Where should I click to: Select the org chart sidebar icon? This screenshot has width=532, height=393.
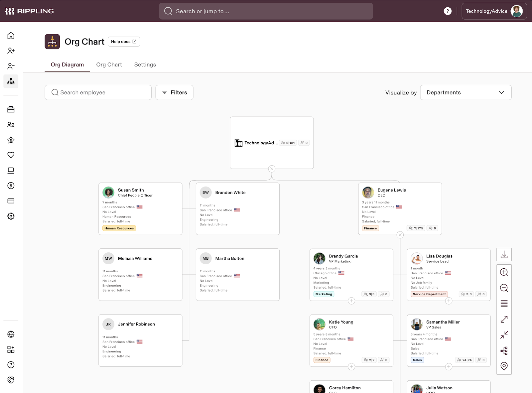point(11,81)
